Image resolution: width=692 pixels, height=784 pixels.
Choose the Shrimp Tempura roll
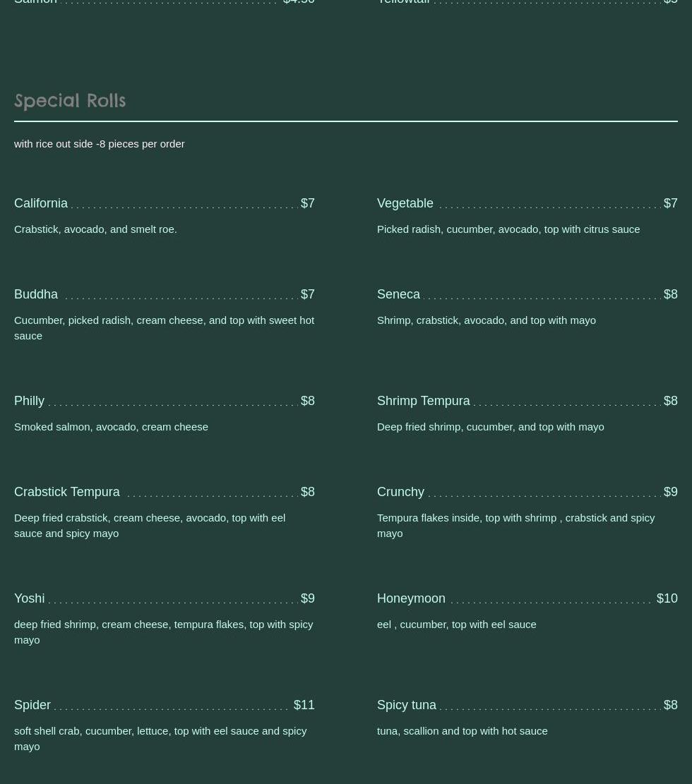tap(423, 401)
